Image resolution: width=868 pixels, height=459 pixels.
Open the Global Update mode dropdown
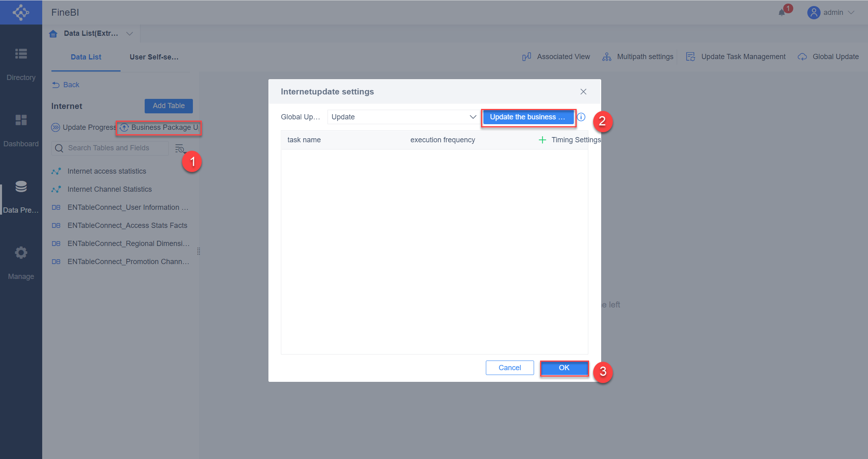tap(403, 117)
